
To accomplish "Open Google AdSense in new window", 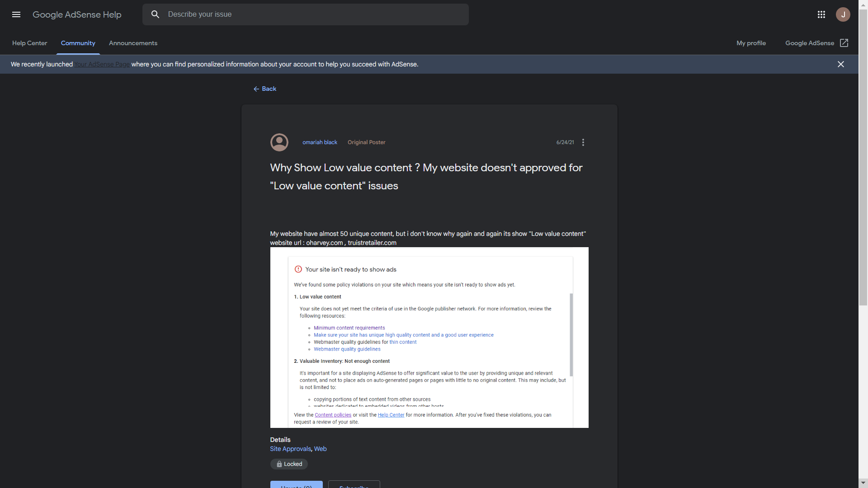I will click(816, 43).
